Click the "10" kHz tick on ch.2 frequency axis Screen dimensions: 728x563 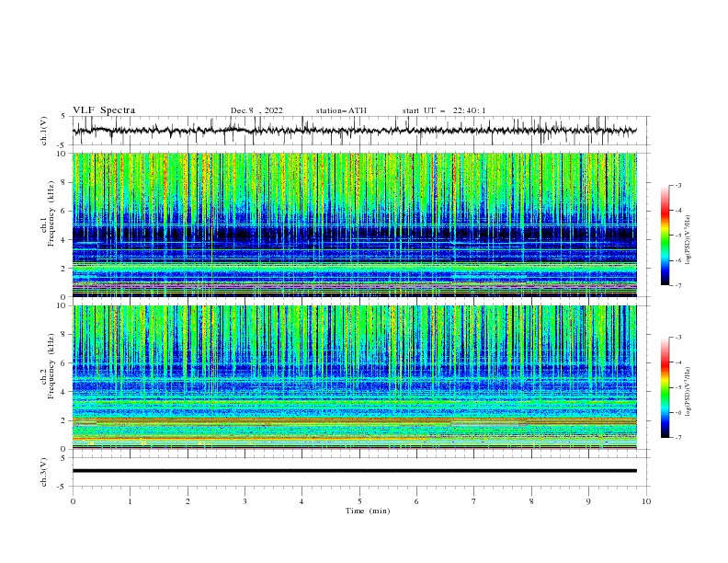point(61,305)
